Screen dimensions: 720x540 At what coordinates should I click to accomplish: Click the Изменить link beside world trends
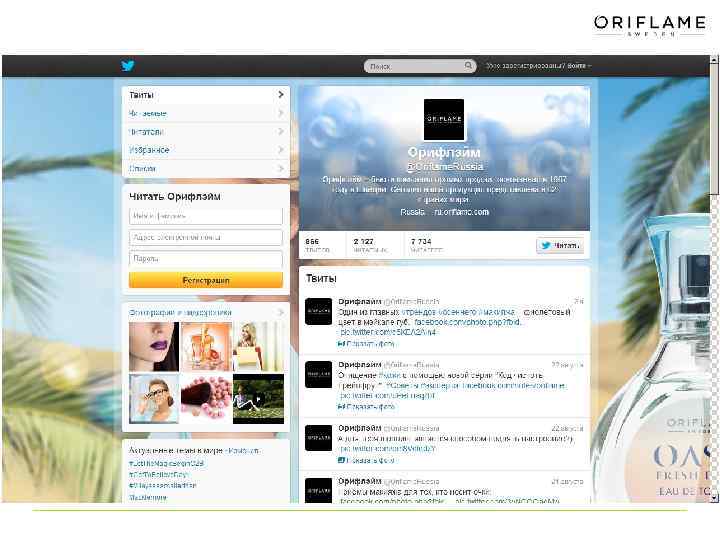(x=244, y=451)
